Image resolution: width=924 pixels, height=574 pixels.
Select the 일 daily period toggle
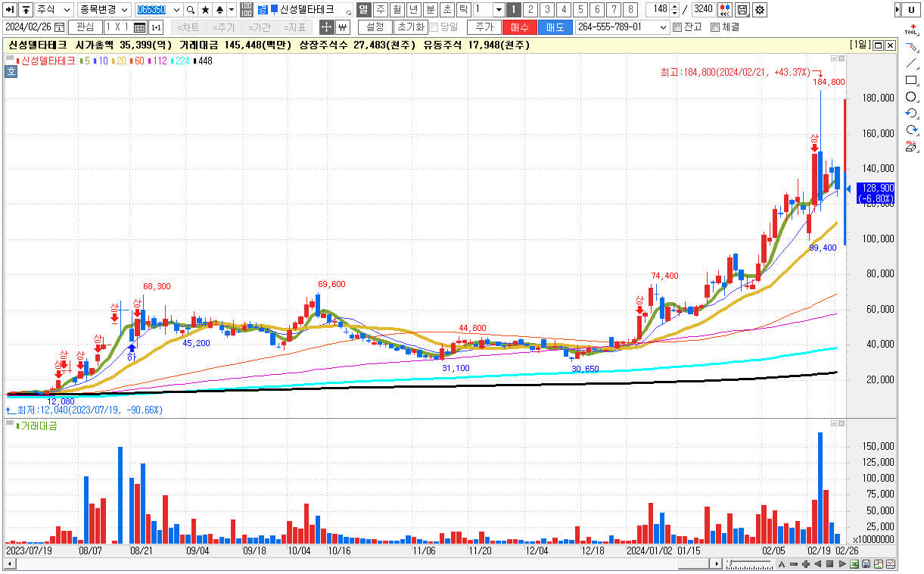click(x=363, y=10)
